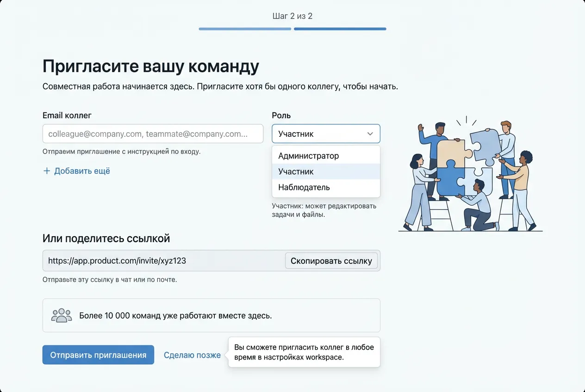Viewport: 585px width, 392px height.
Task: Click the «Сделаю позже» link
Action: [x=192, y=355]
